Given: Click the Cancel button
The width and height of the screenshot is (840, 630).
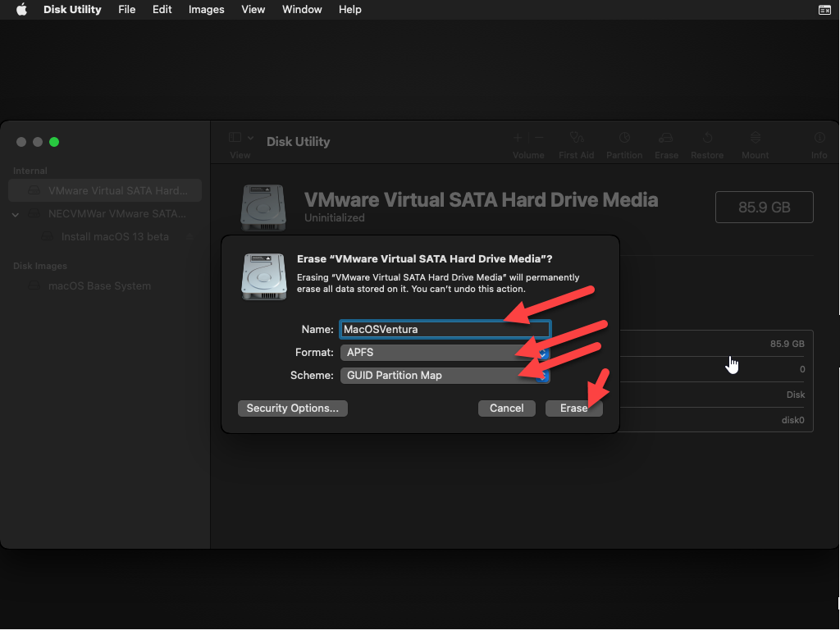Looking at the screenshot, I should [506, 409].
